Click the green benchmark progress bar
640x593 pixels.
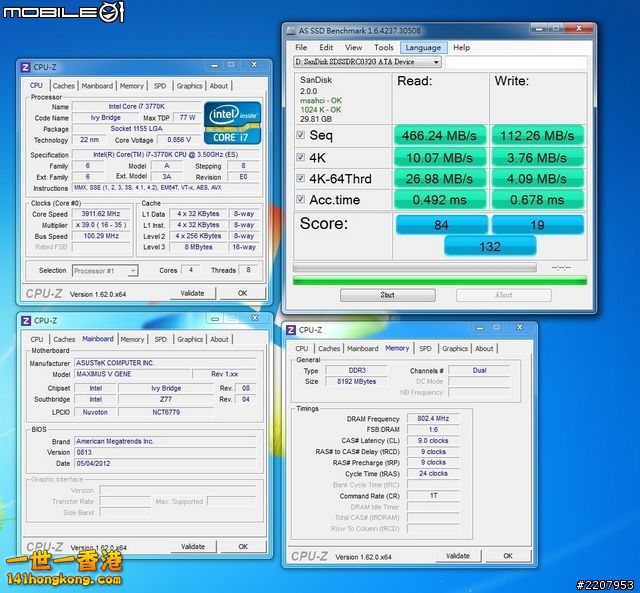pyautogui.click(x=438, y=281)
